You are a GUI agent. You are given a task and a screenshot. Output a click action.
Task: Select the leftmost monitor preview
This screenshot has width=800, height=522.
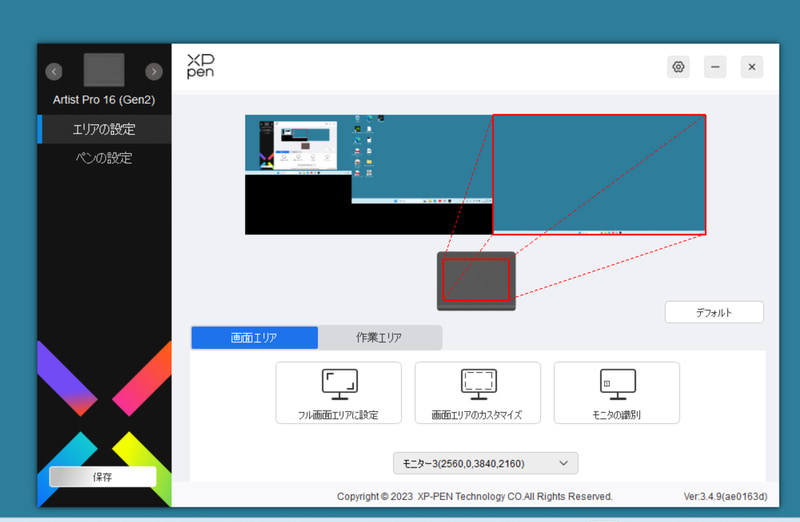click(298, 145)
